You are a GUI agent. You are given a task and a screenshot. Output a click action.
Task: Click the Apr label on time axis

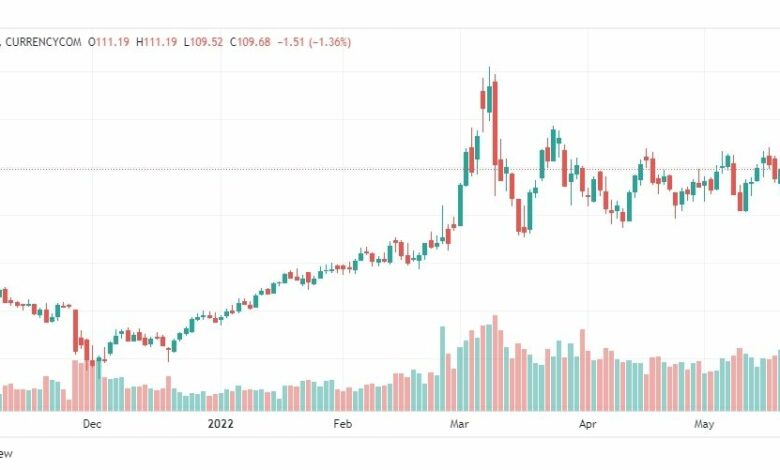pyautogui.click(x=587, y=424)
